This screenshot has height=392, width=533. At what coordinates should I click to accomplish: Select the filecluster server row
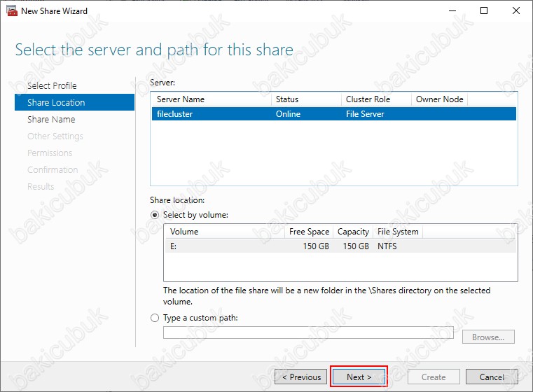point(334,114)
